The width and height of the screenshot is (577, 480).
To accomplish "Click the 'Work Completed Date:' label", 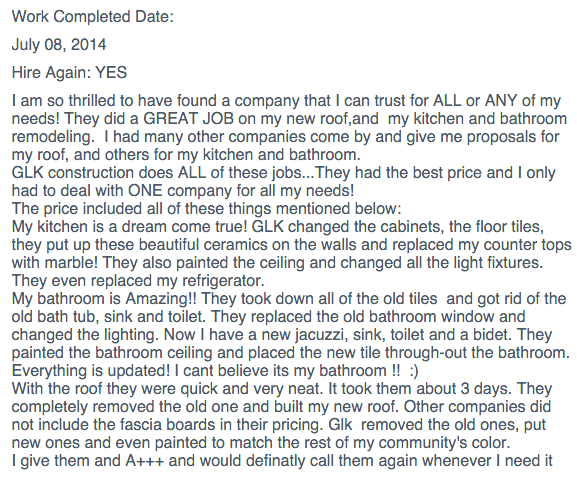I will pos(93,17).
